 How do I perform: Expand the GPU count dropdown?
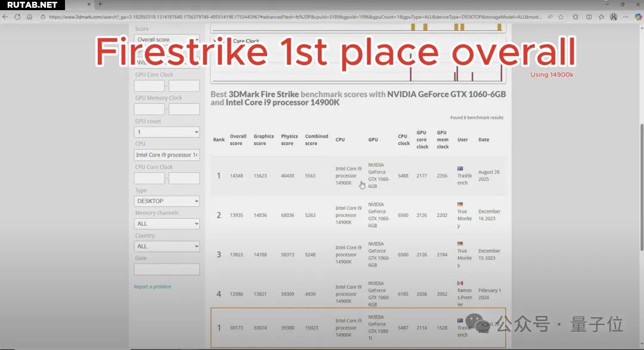click(167, 132)
